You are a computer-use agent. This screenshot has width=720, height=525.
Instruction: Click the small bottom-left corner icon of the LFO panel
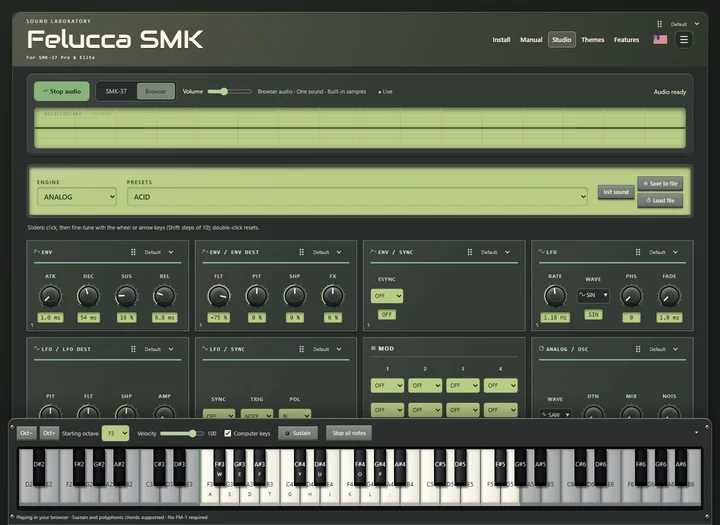[537, 325]
